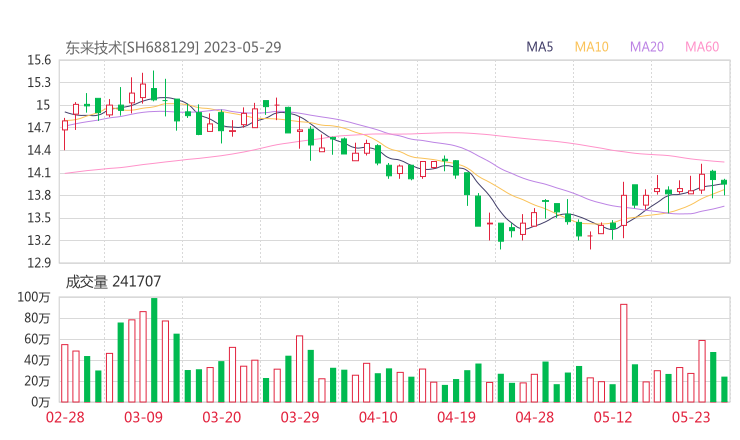Click the 04-19 date axis label
Image resolution: width=740 pixels, height=440 pixels.
[456, 417]
